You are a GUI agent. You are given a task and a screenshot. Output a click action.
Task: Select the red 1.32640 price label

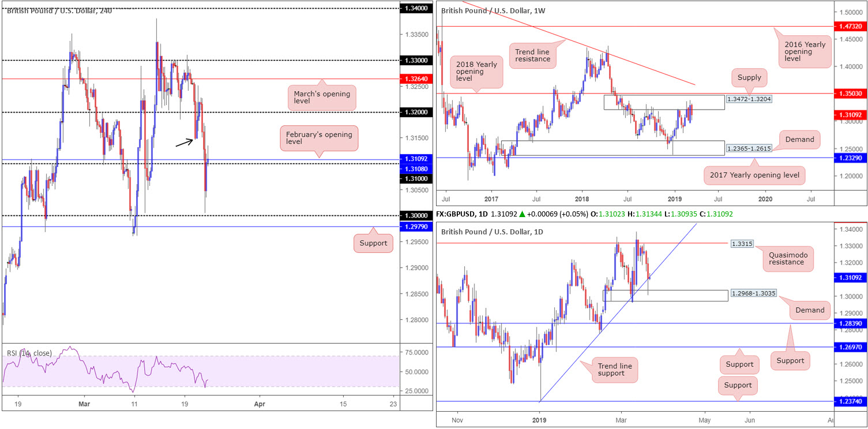click(x=416, y=78)
